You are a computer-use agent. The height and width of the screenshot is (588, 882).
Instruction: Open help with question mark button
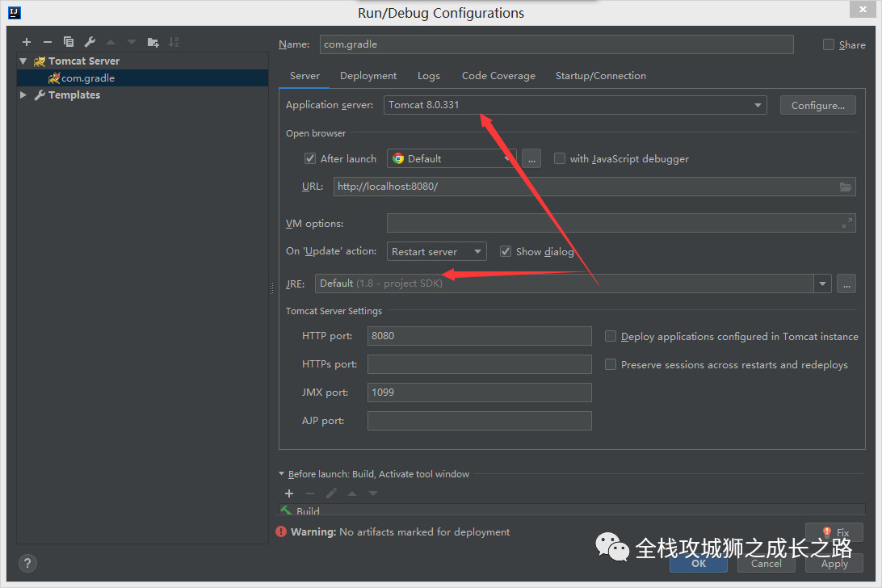tap(27, 563)
